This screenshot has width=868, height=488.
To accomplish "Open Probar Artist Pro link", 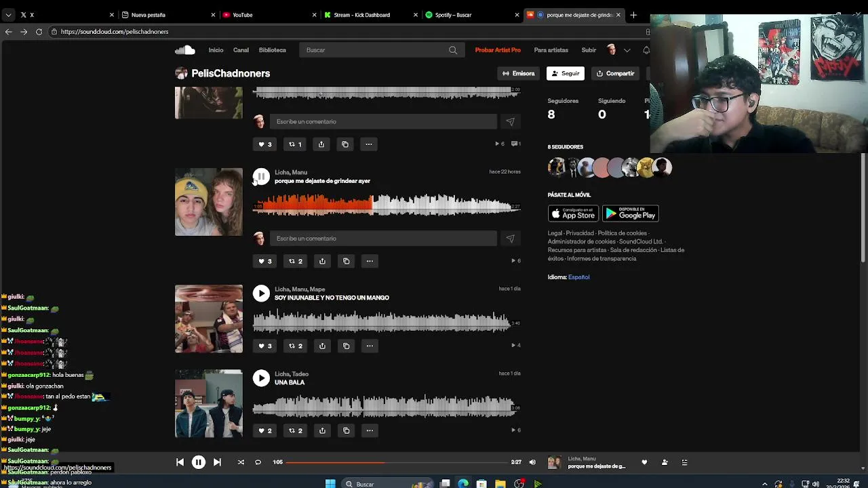I will click(x=498, y=50).
